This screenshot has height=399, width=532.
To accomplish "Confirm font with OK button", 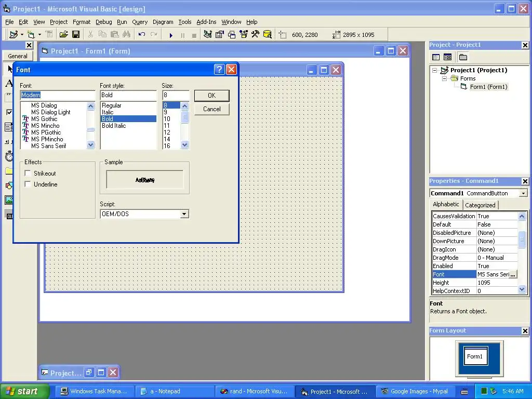I will click(212, 96).
